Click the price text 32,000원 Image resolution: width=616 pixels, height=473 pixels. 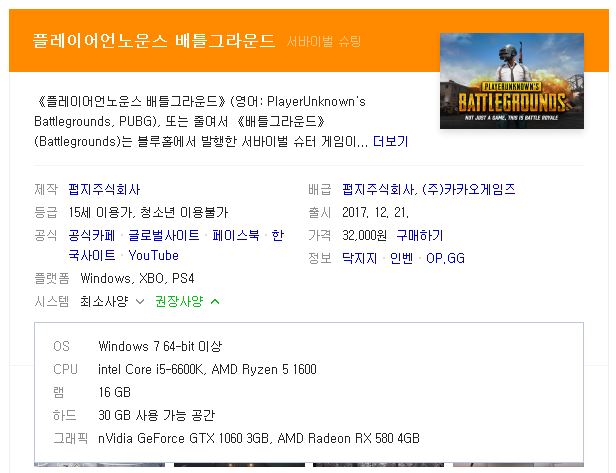coord(365,235)
